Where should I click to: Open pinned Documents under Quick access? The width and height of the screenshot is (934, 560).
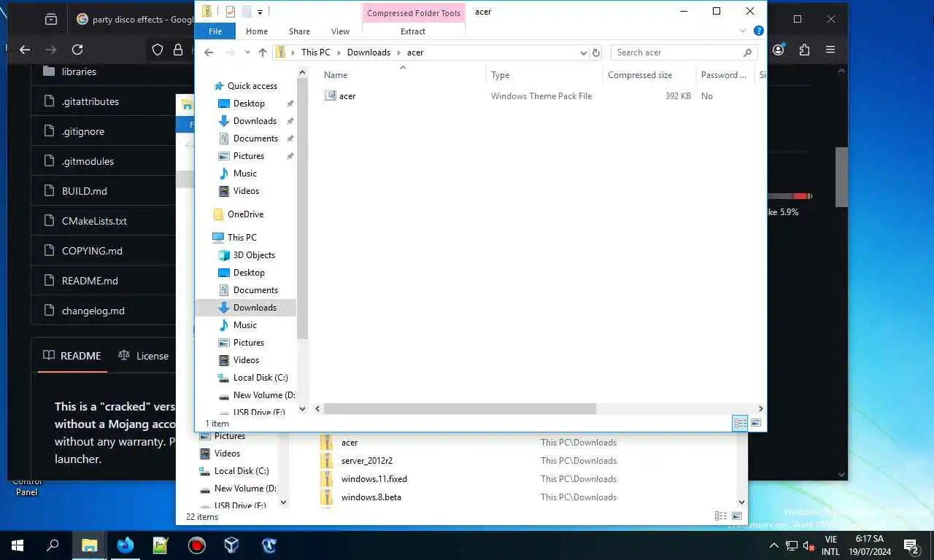(x=255, y=139)
